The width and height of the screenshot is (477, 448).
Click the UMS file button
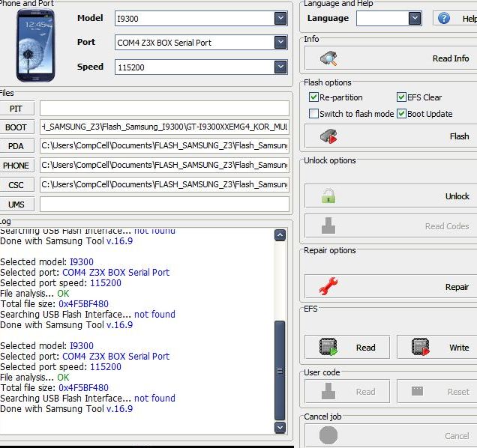pos(16,205)
